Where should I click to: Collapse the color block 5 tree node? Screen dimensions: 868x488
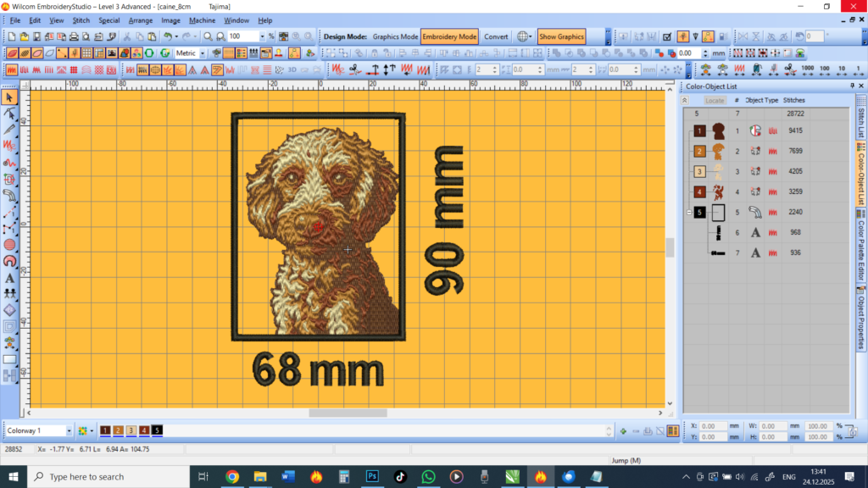[689, 212]
